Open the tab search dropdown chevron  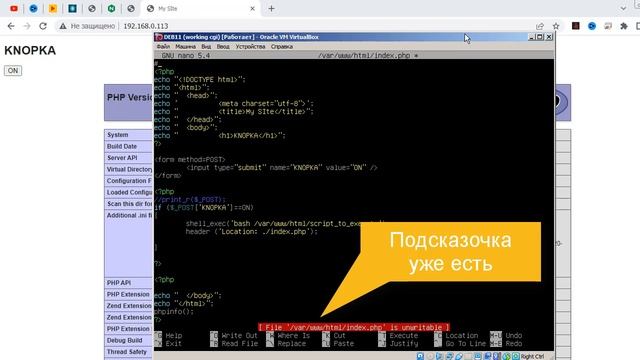[623, 8]
